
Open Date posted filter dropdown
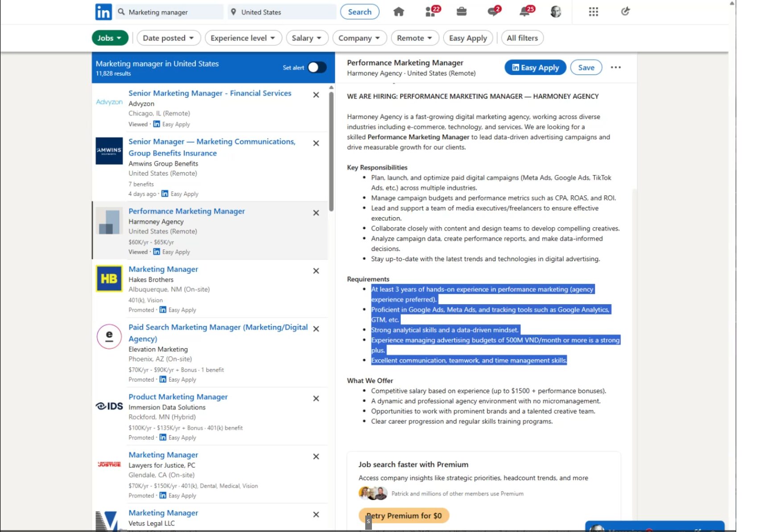[x=169, y=38]
